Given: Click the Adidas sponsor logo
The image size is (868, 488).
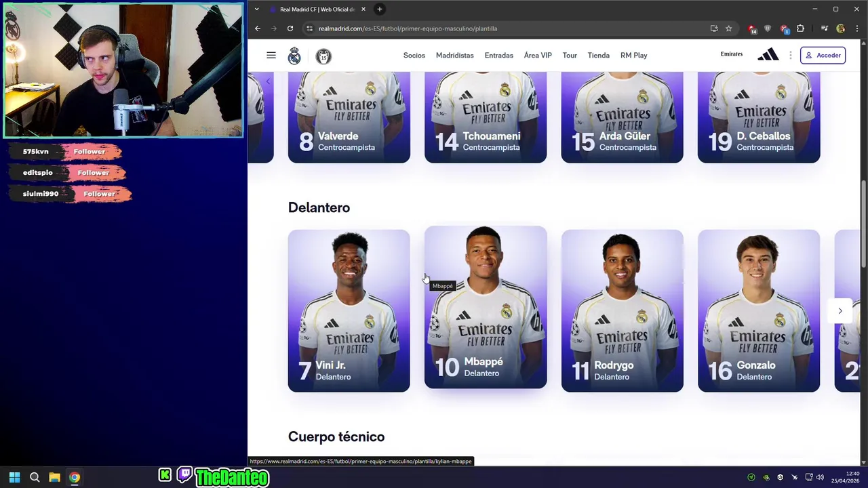Looking at the screenshot, I should click(x=768, y=55).
